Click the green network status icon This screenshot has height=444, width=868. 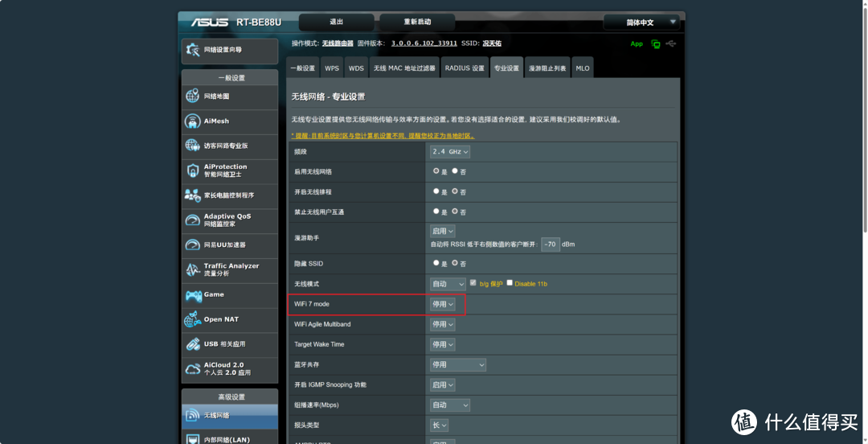coord(656,43)
